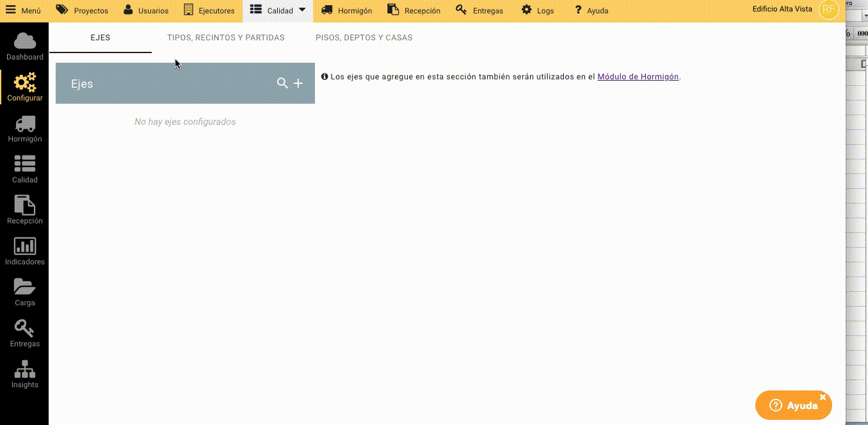
Task: Expand the Calidad dropdown in top bar
Action: pyautogui.click(x=302, y=10)
